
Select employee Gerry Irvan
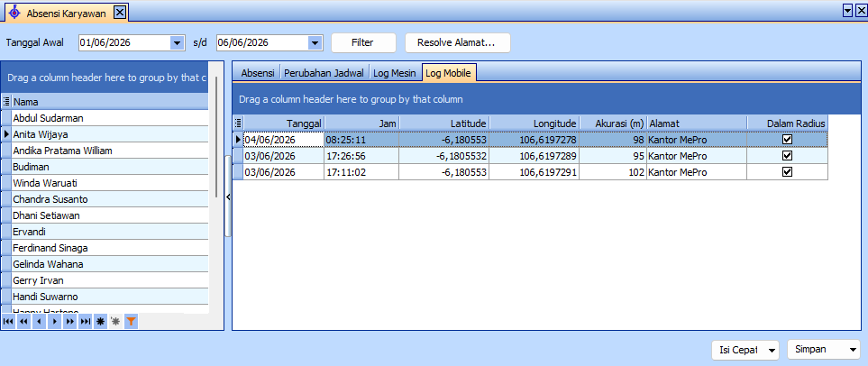110,280
